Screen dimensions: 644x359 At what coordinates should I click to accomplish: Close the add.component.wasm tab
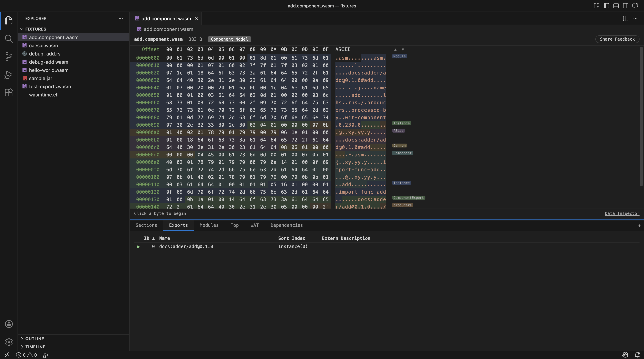(196, 18)
